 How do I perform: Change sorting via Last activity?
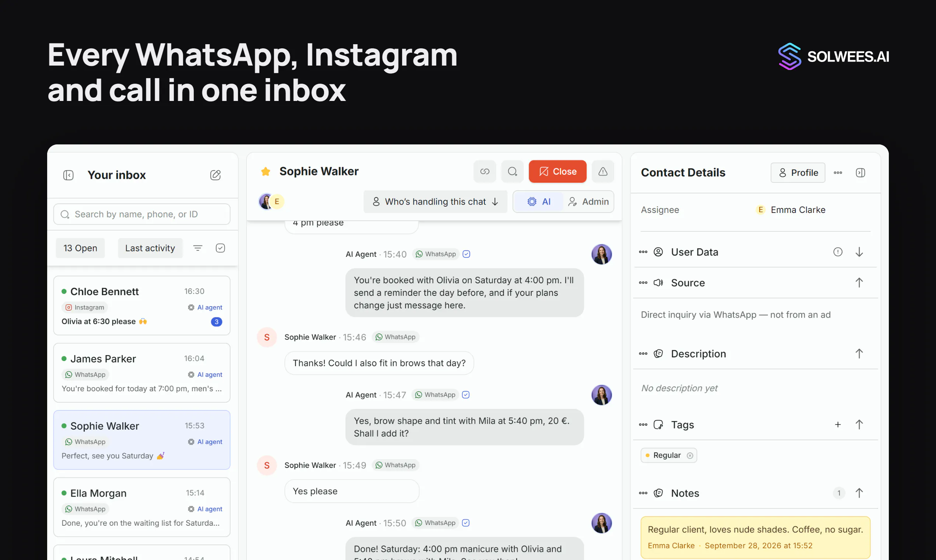pos(150,248)
